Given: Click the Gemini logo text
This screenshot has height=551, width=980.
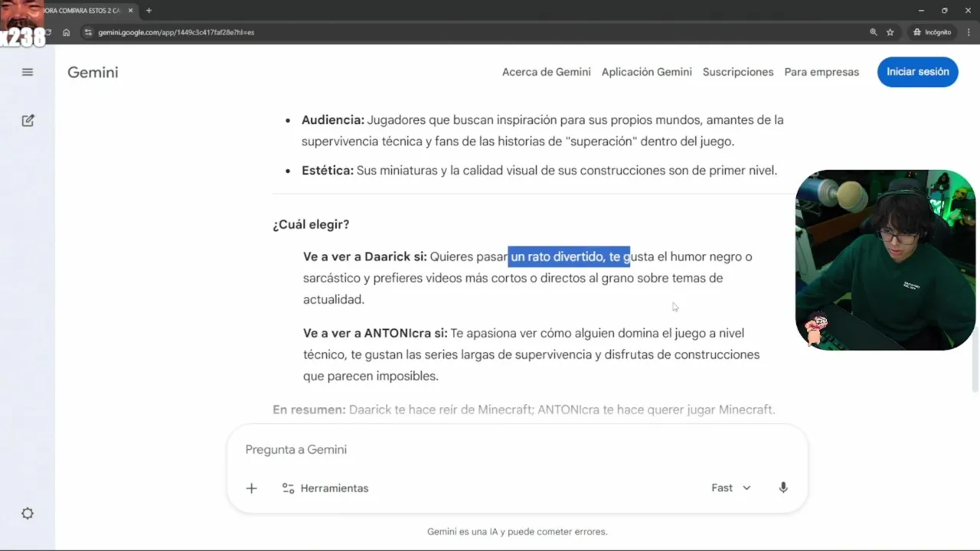Looking at the screenshot, I should click(93, 72).
